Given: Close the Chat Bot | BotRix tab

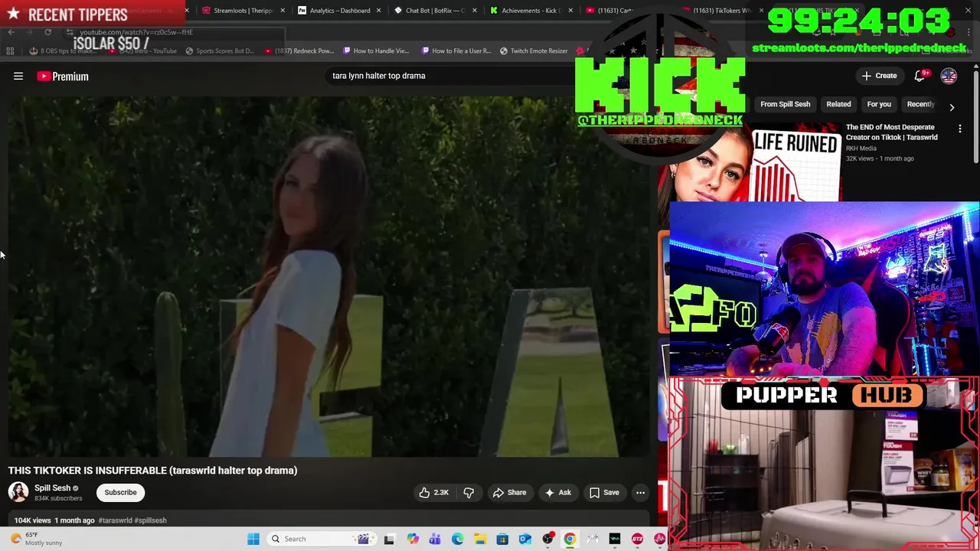Looking at the screenshot, I should coord(475,11).
